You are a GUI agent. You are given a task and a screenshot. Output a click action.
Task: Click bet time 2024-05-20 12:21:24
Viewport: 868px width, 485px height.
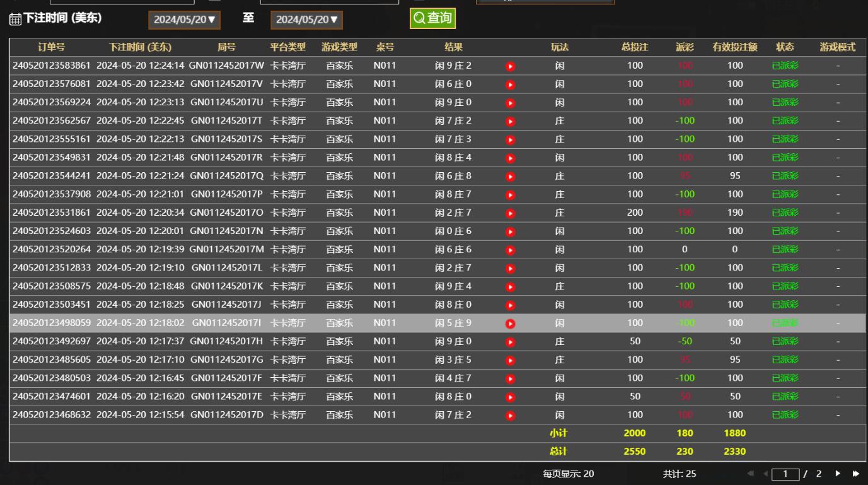pyautogui.click(x=141, y=176)
